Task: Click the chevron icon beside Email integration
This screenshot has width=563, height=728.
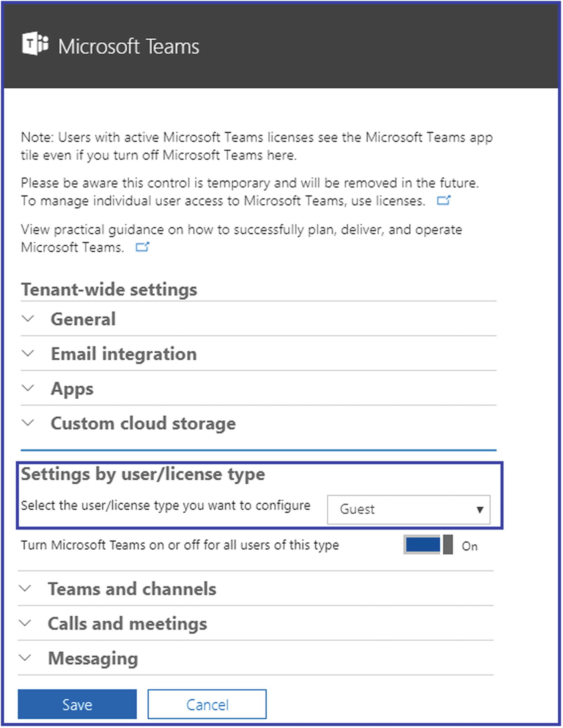Action: tap(28, 353)
